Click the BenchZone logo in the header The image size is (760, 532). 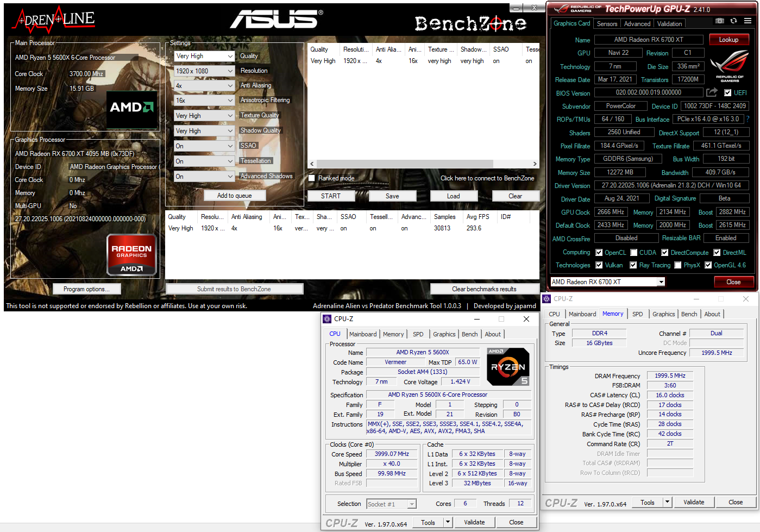470,23
